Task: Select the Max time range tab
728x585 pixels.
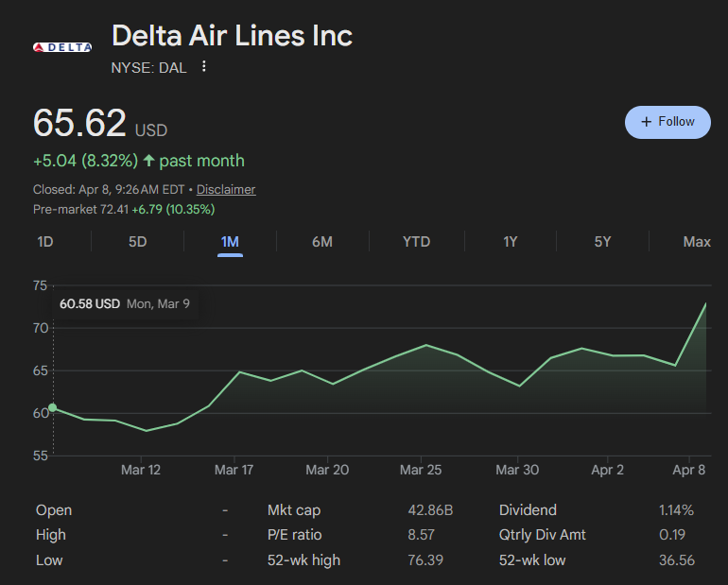Action: tap(696, 242)
